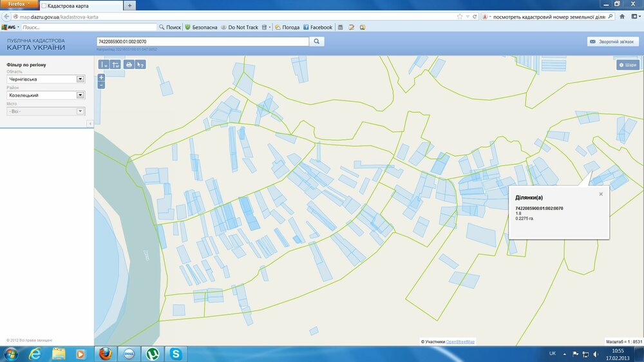Click the Зворотній зв'язок feedback button
Screen dimensions: 644x362
click(612, 41)
